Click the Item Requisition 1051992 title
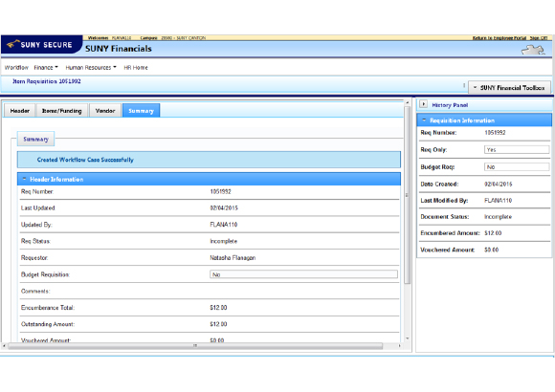 (47, 81)
